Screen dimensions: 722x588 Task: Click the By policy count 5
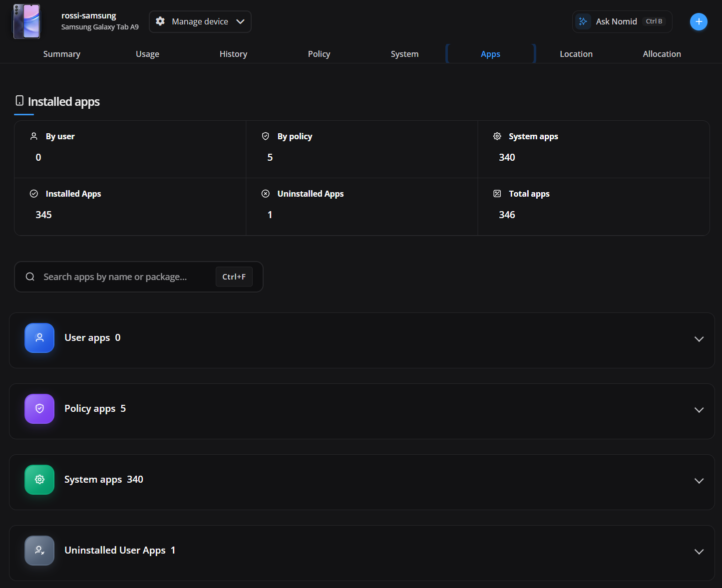[x=270, y=157]
